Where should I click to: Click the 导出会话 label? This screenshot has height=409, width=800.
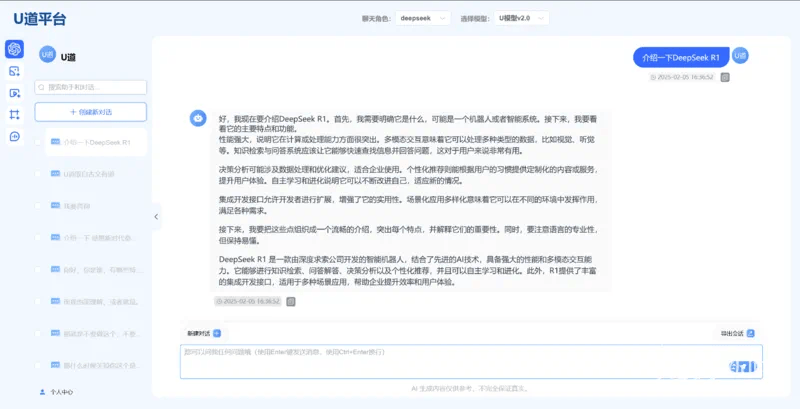(732, 334)
